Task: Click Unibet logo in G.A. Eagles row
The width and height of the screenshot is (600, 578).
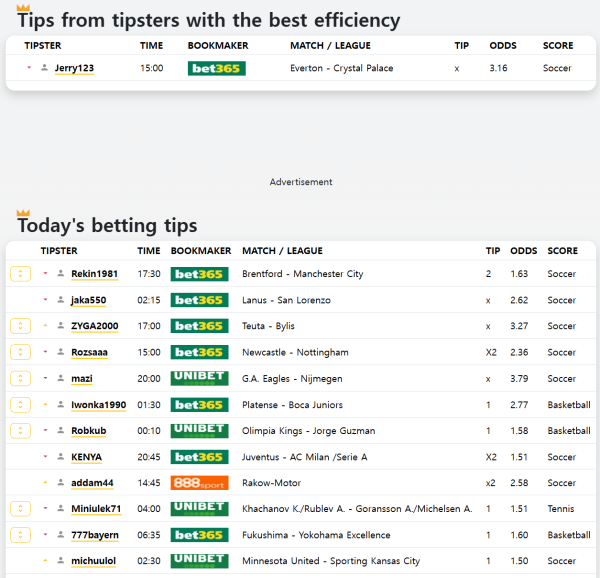Action: tap(199, 379)
